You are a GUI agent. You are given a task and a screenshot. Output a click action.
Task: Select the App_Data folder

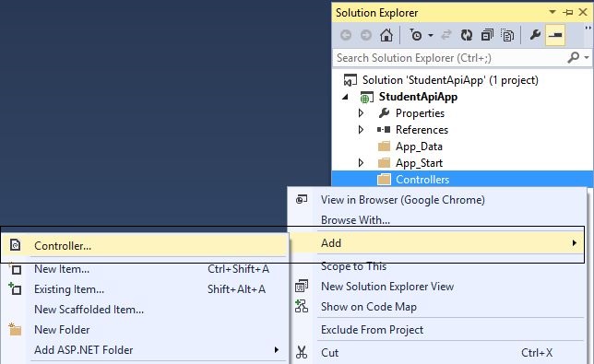point(419,147)
